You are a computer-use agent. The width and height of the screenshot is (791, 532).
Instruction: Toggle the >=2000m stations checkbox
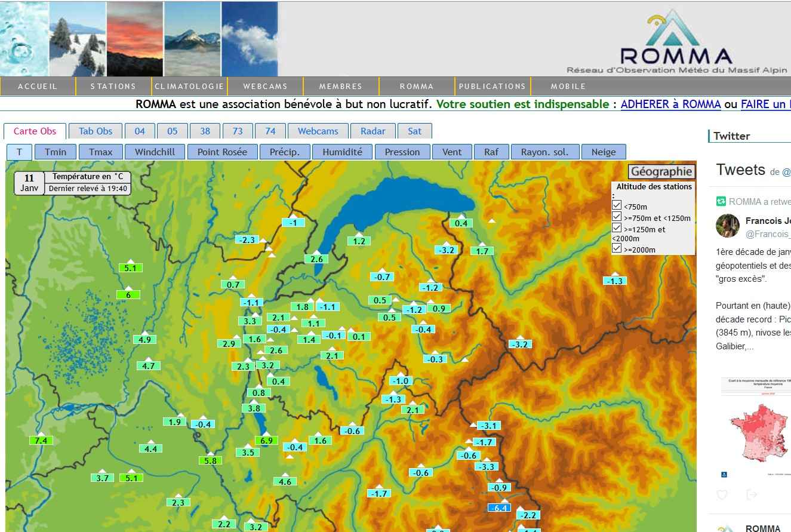[x=617, y=248]
